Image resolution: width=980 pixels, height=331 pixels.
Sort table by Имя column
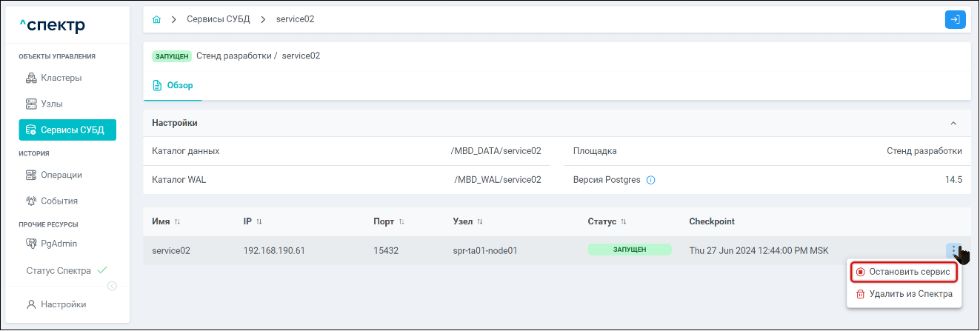177,222
